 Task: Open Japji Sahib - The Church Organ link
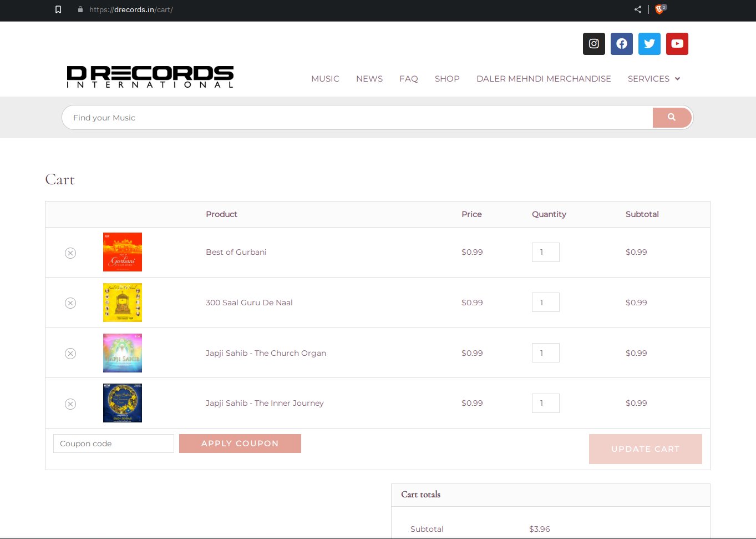coord(266,353)
